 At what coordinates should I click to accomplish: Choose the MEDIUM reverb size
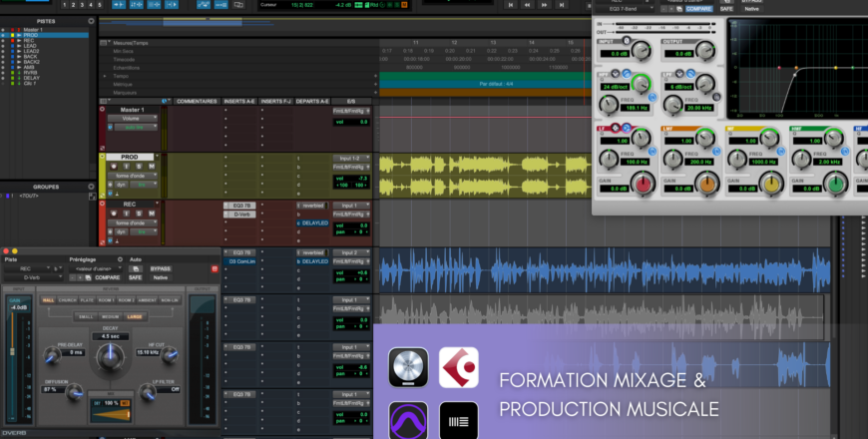110,316
